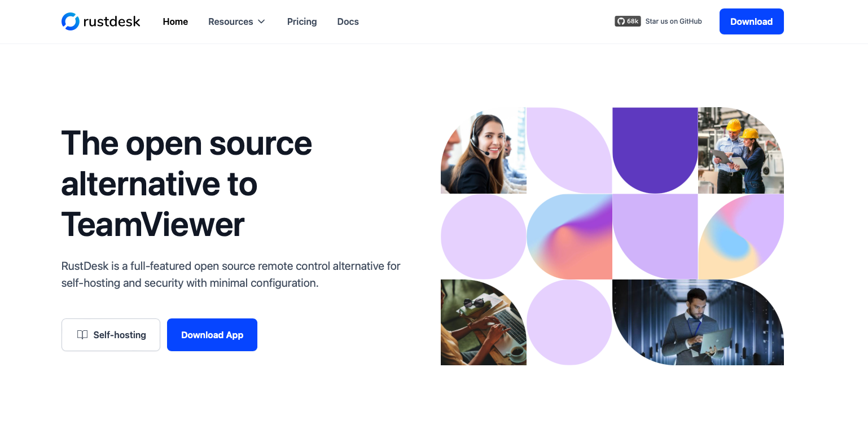Click the GitHub octocat star badge
This screenshot has width=868, height=424.
(628, 21)
